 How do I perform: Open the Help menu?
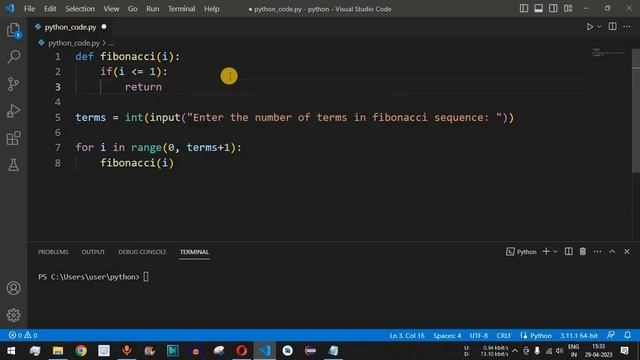coord(211,9)
